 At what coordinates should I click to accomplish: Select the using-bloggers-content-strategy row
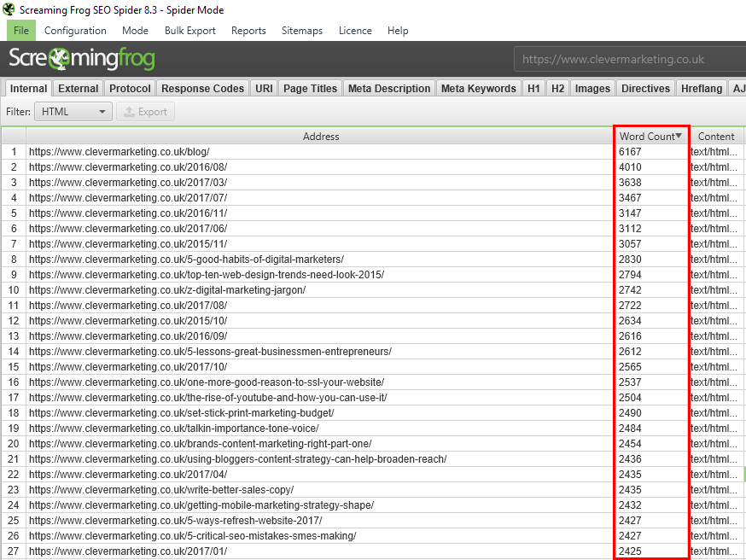click(320, 459)
